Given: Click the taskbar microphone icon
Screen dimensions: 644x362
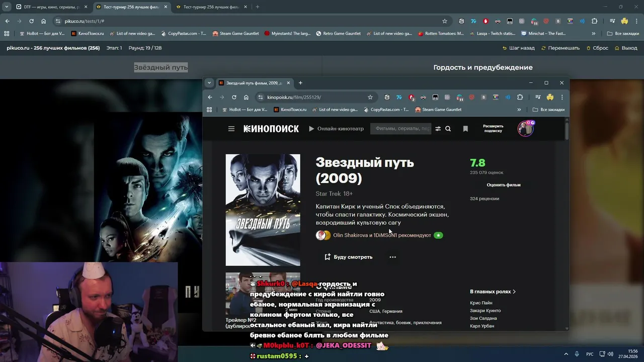Looking at the screenshot, I should tap(577, 354).
